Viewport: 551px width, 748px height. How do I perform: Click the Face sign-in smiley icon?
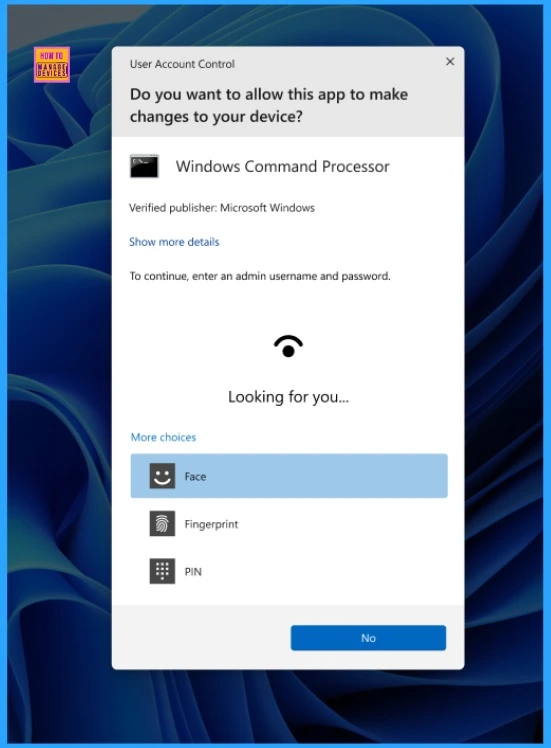tap(162, 476)
